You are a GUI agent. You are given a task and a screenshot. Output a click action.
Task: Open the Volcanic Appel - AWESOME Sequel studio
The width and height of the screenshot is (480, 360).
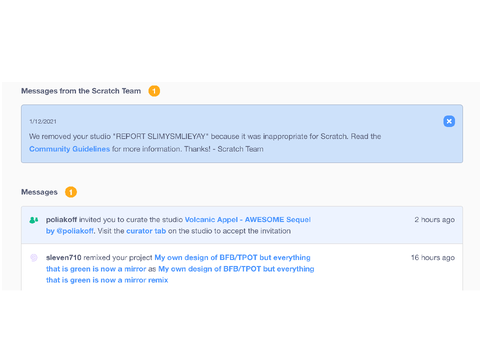[x=178, y=225]
